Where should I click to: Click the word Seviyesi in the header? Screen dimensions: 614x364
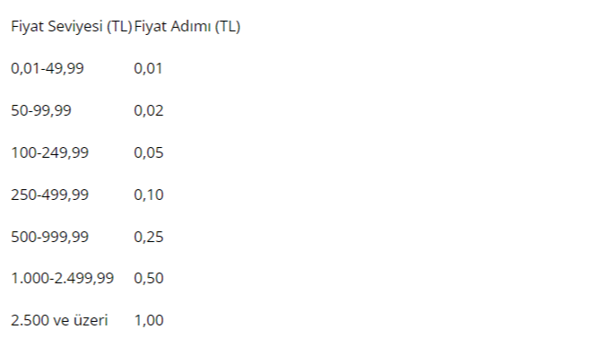point(75,26)
